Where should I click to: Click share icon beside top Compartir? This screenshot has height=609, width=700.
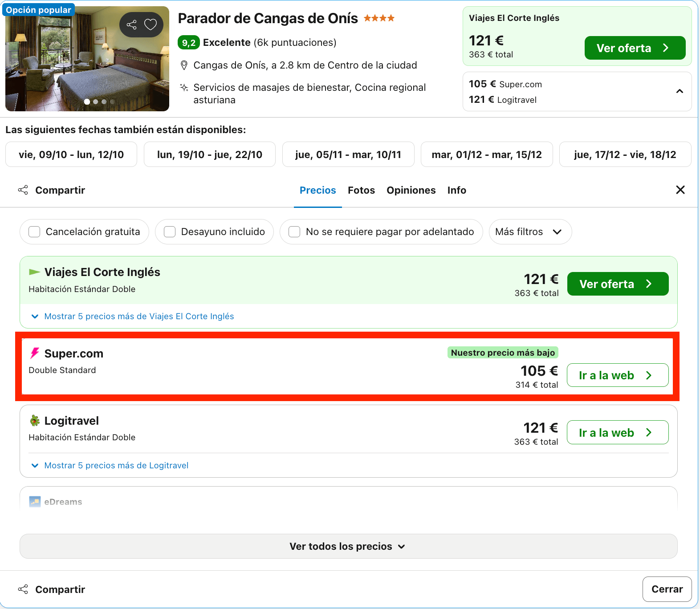click(x=23, y=190)
